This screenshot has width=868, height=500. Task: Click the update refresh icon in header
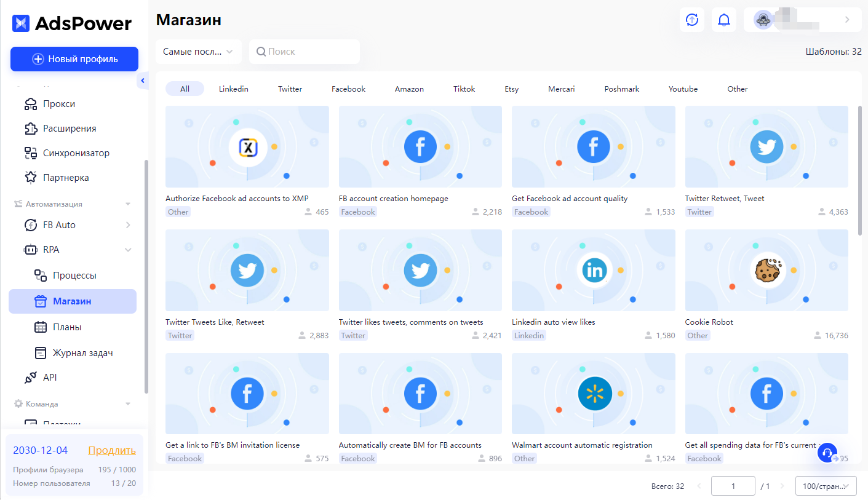pyautogui.click(x=692, y=20)
